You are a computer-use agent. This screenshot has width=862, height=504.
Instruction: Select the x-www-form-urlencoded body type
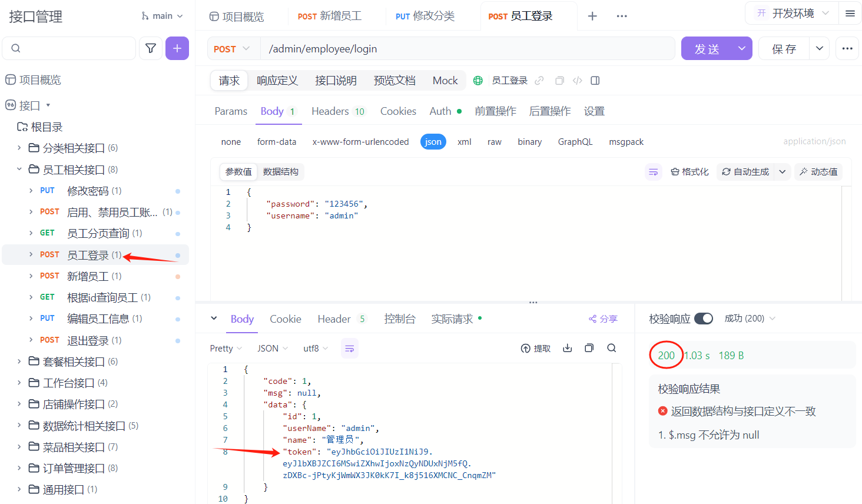[360, 142]
